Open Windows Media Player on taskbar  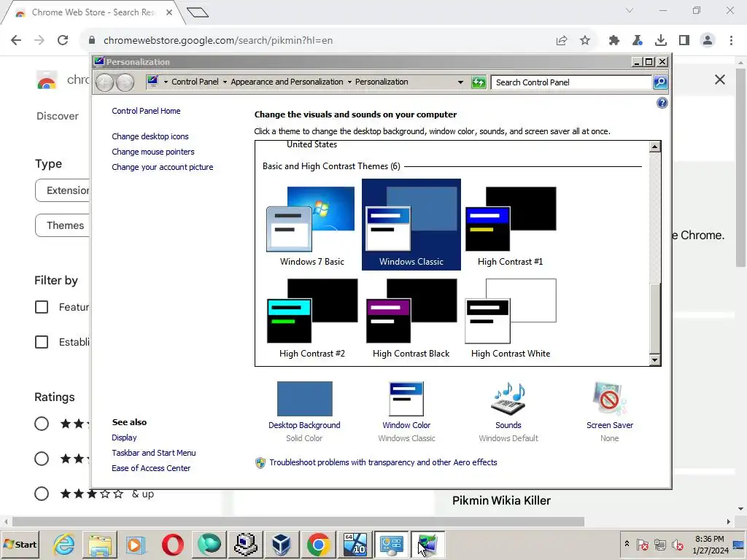(x=136, y=544)
